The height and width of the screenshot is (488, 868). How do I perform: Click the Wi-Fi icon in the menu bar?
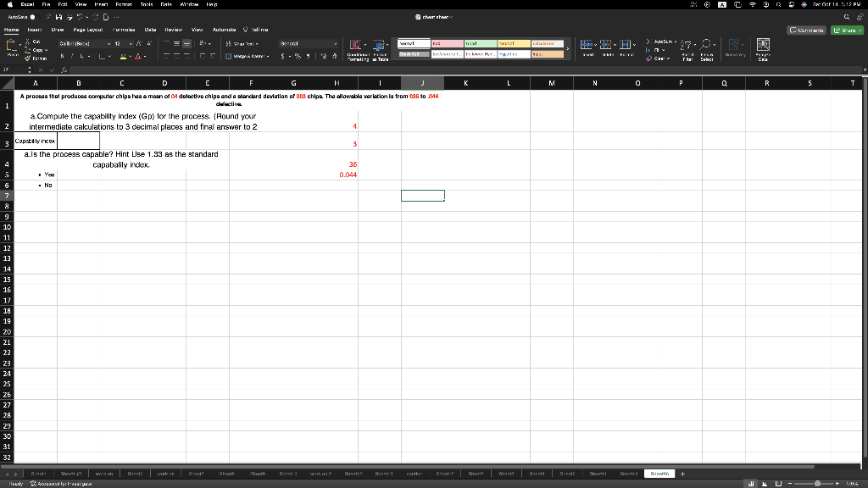point(753,4)
